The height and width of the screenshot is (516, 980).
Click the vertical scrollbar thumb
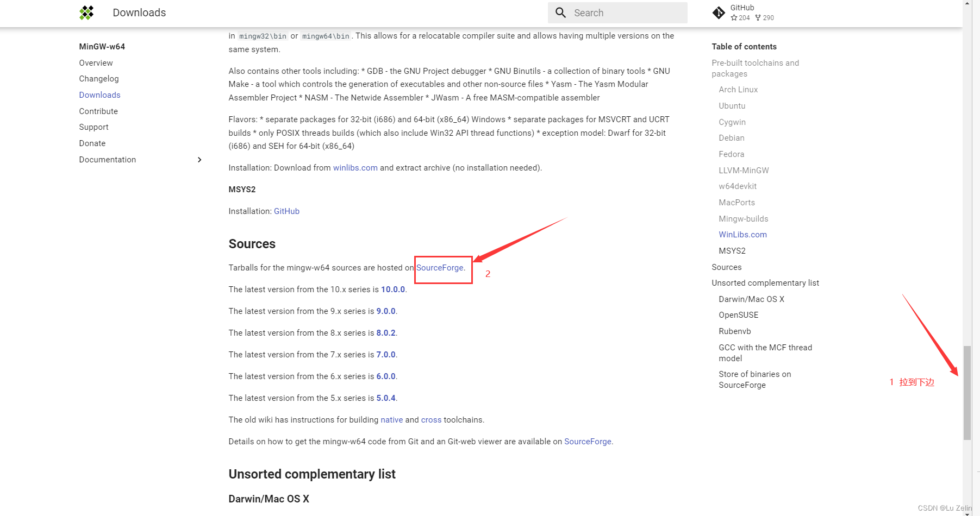point(967,392)
